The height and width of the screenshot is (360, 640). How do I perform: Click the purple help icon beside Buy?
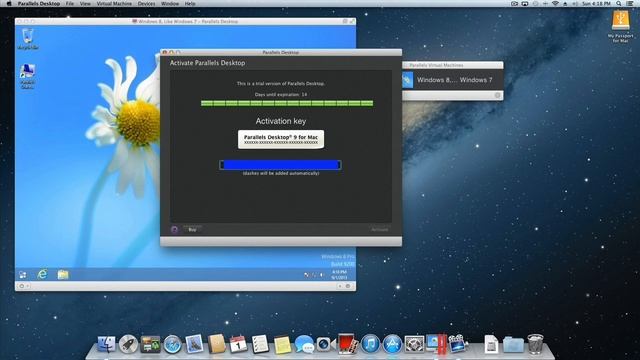coord(174,229)
